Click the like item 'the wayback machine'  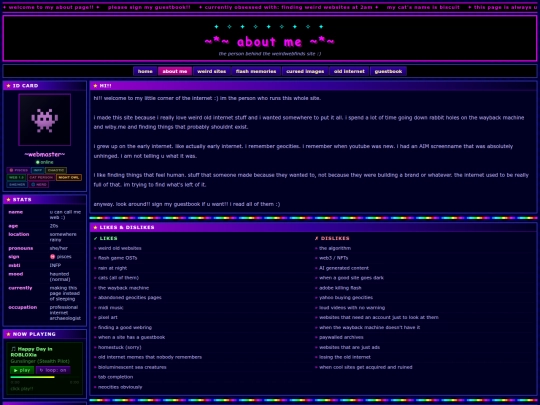[123, 288]
